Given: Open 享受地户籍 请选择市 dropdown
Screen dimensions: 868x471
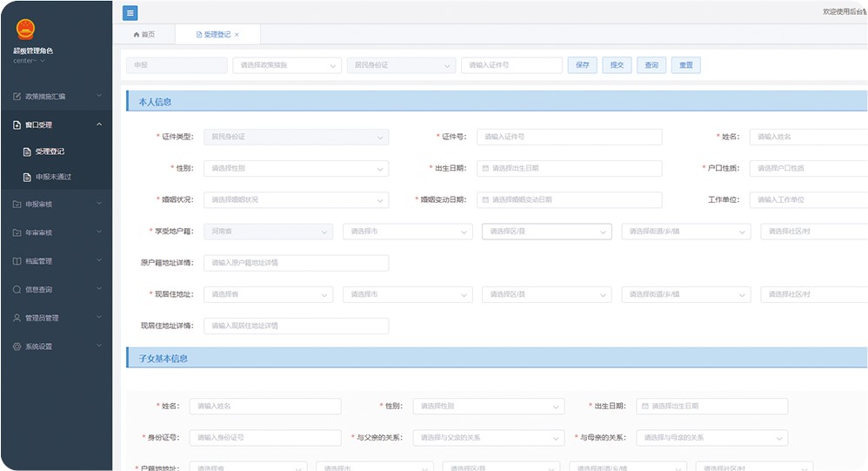Looking at the screenshot, I should point(408,232).
